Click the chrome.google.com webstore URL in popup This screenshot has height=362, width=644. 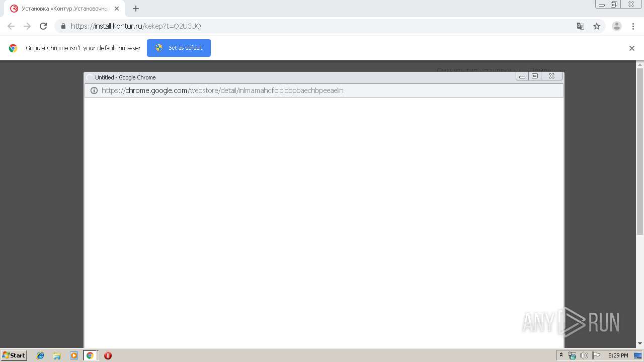point(222,90)
